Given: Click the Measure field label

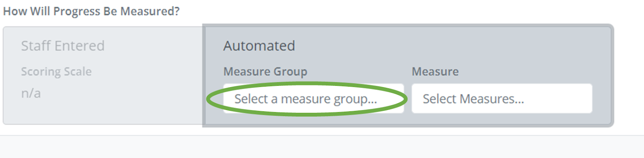Looking at the screenshot, I should pyautogui.click(x=435, y=71).
